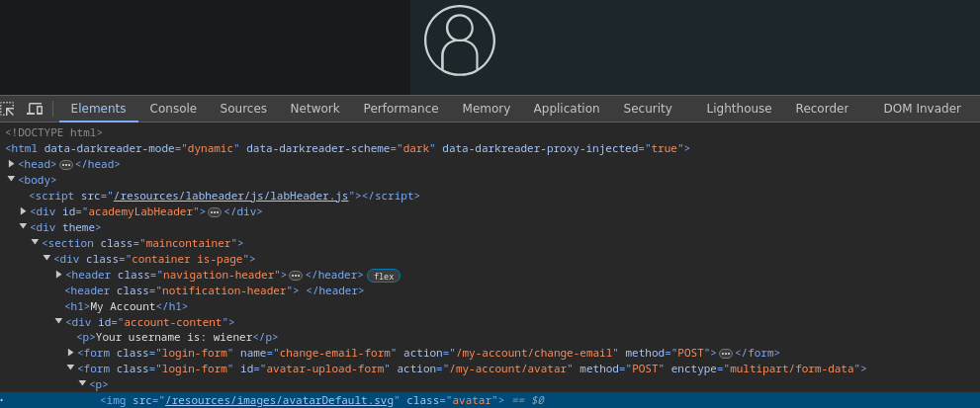Image resolution: width=980 pixels, height=408 pixels.
Task: Toggle the device toolbar icon
Action: [x=35, y=109]
